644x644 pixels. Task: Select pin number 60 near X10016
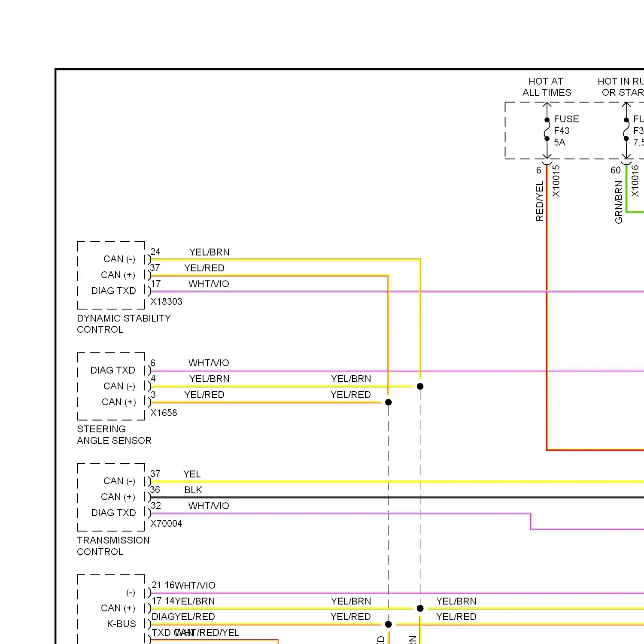[616, 170]
